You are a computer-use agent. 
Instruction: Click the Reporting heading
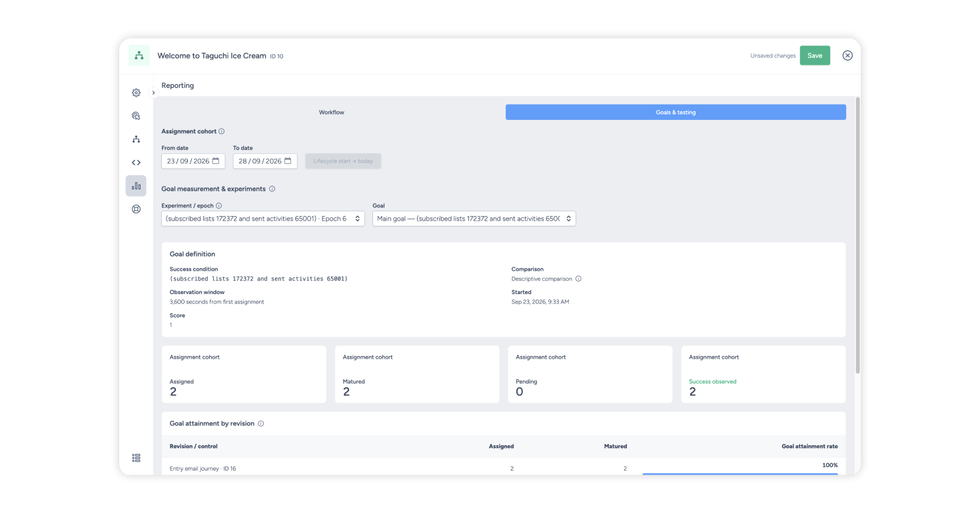(x=178, y=85)
